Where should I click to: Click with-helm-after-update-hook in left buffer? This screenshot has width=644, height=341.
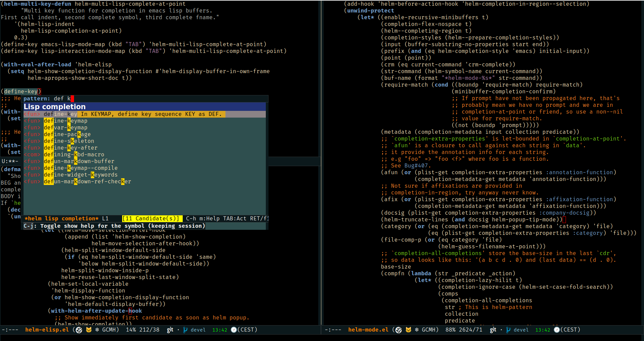[x=97, y=311]
